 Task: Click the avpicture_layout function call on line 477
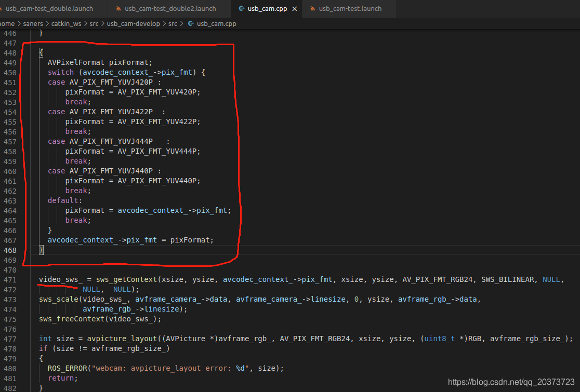click(x=122, y=339)
